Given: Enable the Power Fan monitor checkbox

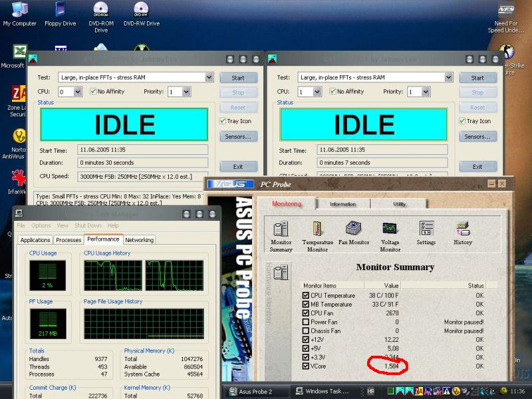Looking at the screenshot, I should pos(306,322).
